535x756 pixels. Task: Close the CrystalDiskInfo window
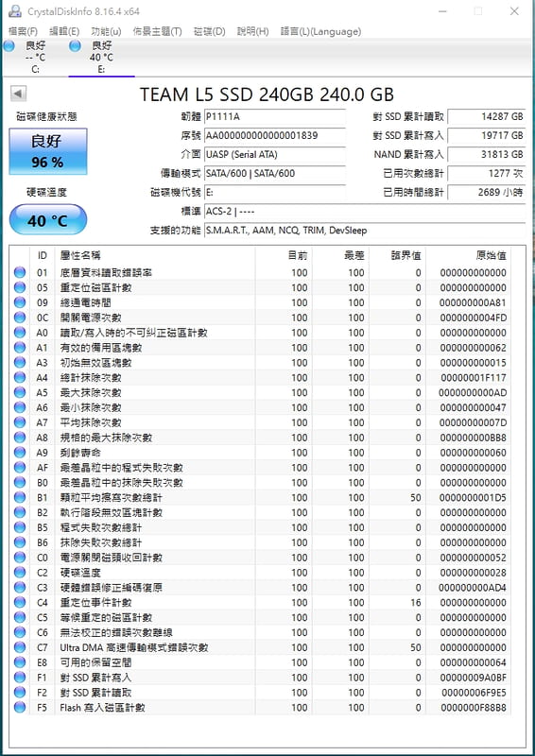(x=514, y=11)
